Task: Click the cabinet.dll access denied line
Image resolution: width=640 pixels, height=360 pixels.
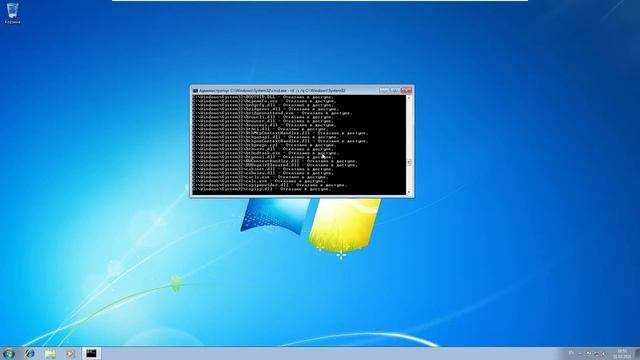Action: [262, 169]
